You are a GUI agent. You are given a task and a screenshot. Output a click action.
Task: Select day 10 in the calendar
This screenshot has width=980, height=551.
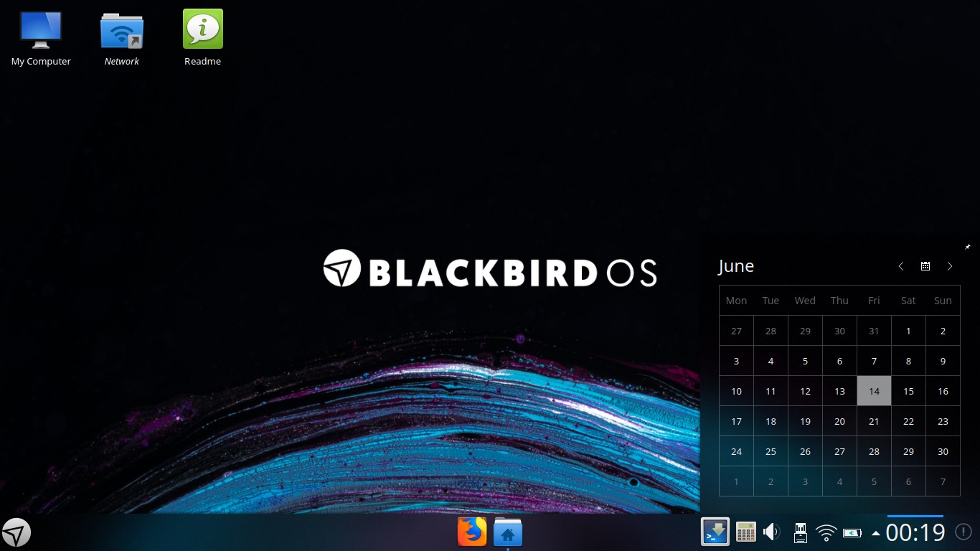coord(736,391)
